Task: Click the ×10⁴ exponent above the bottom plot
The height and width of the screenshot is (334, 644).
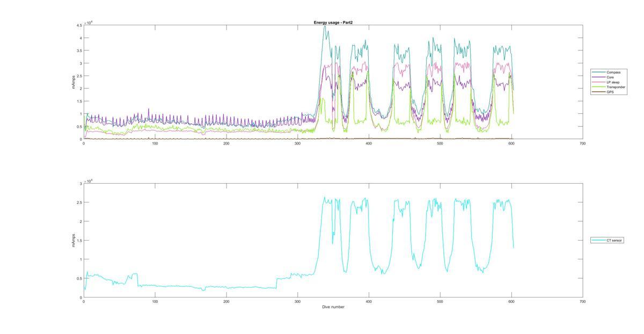Action: 89,181
